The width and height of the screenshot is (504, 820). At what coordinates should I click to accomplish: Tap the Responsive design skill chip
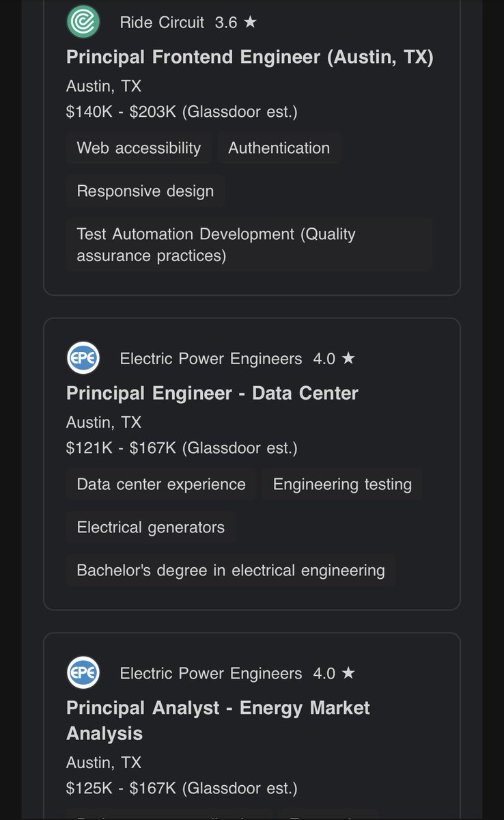pyautogui.click(x=145, y=191)
